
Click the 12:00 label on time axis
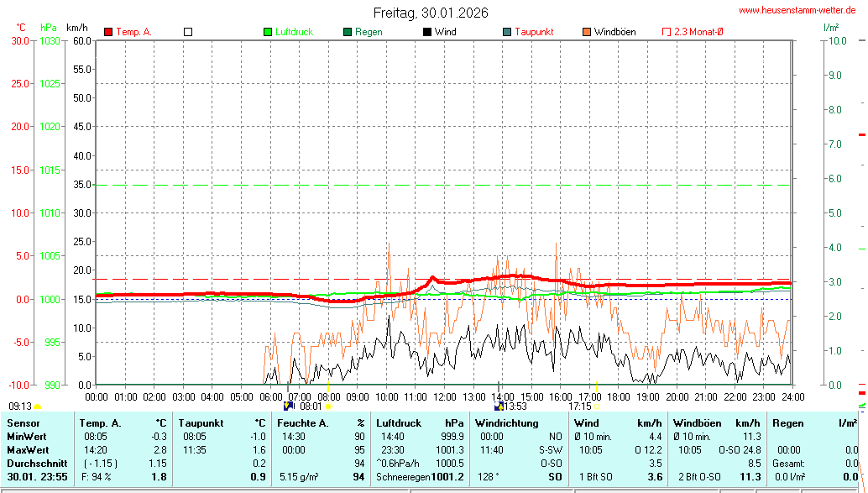point(444,396)
